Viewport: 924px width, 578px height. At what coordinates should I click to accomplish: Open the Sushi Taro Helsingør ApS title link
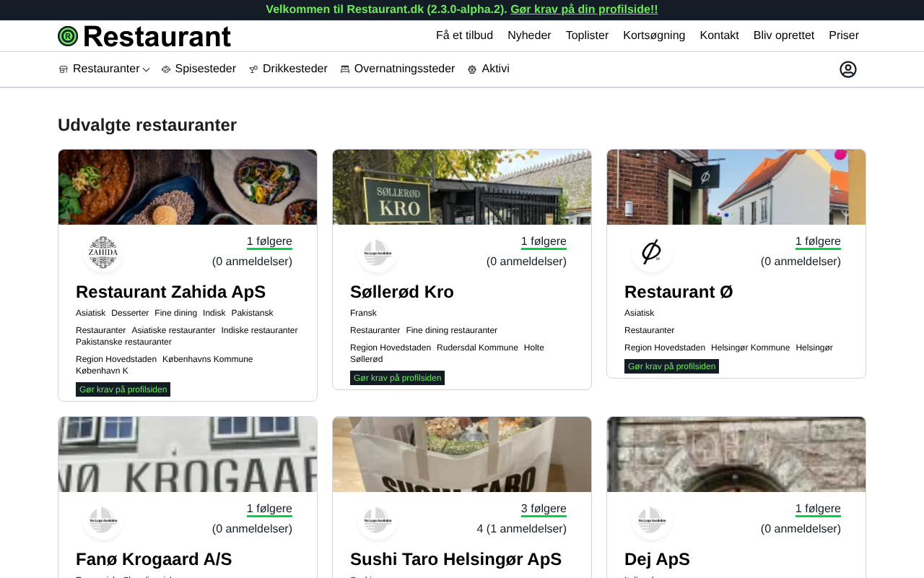tap(456, 559)
